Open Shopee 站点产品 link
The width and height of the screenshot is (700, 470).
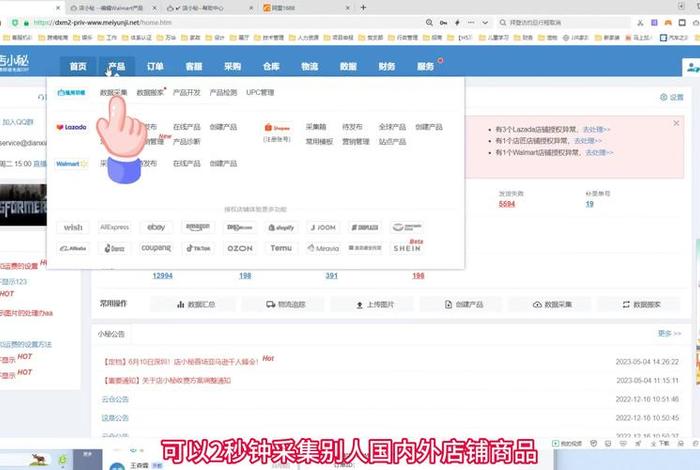[x=392, y=141]
